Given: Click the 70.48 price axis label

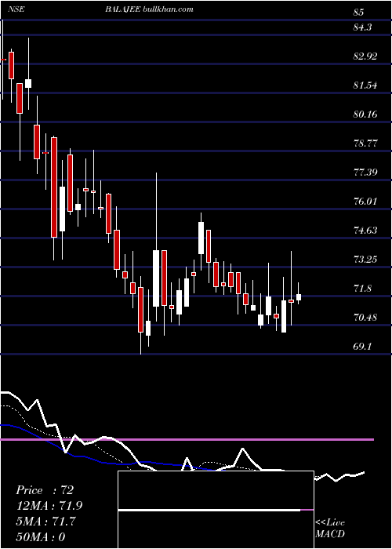Looking at the screenshot, I should pos(365,318).
